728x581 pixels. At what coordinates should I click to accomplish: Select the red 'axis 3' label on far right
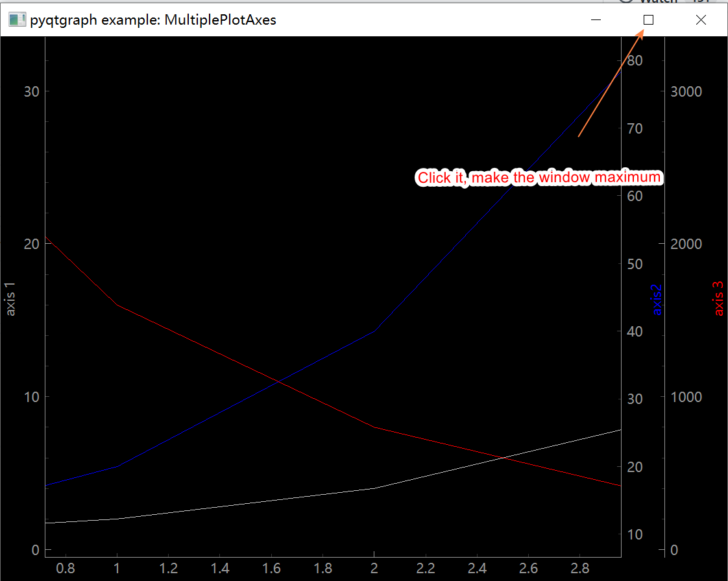717,298
